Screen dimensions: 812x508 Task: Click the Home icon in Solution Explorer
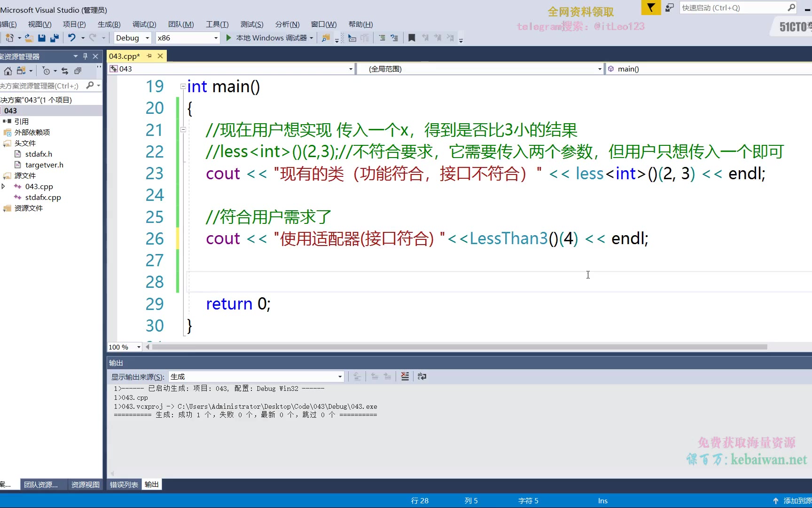click(x=8, y=71)
